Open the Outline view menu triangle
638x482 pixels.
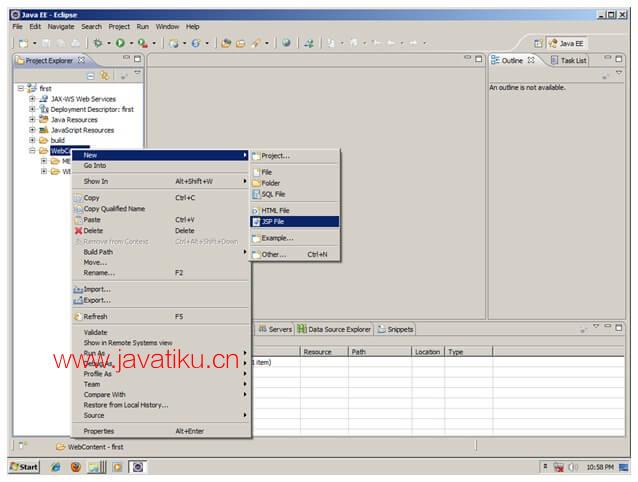click(x=619, y=73)
